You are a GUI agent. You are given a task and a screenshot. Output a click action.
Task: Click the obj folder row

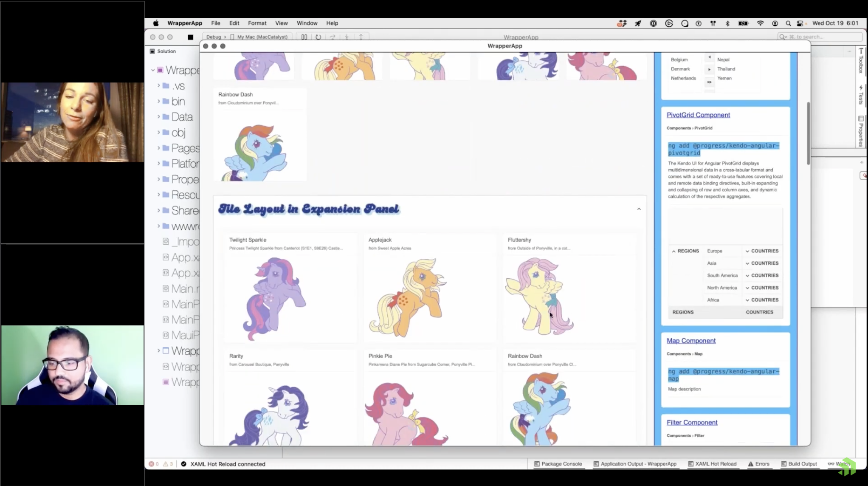click(172, 133)
